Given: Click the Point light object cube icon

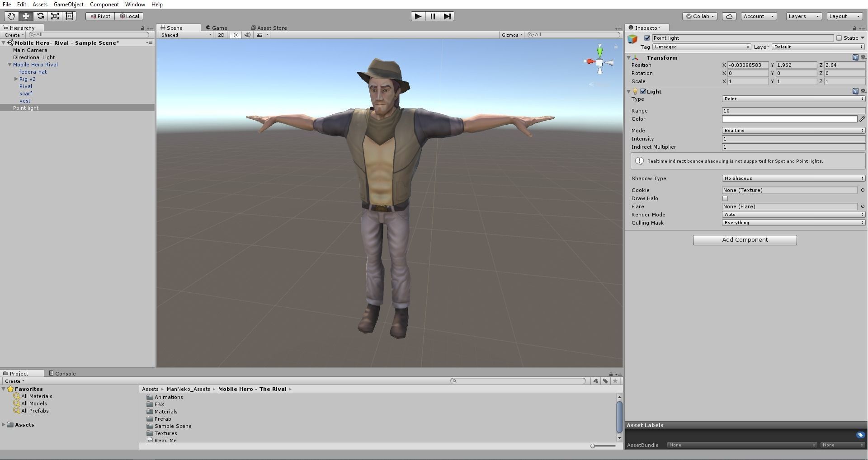Looking at the screenshot, I should [632, 39].
